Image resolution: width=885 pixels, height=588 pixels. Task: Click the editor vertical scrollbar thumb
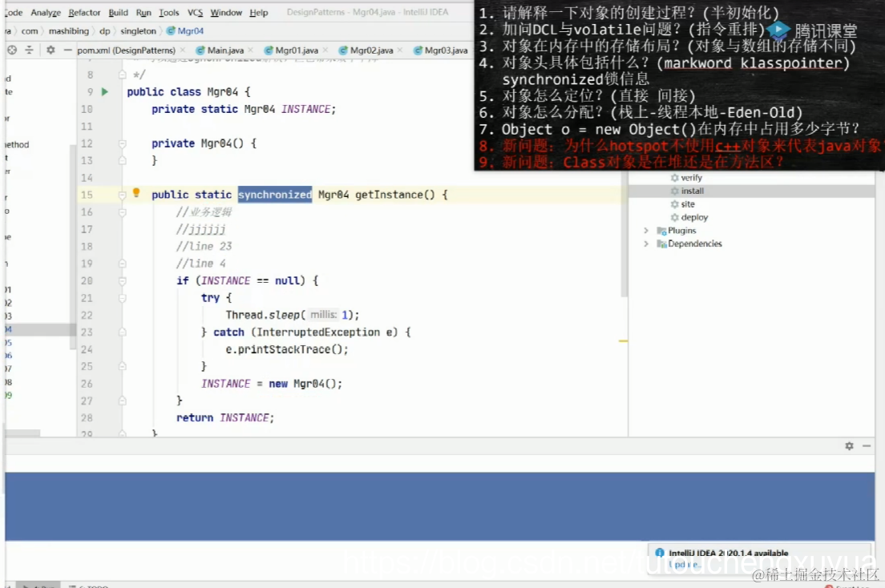[624, 234]
